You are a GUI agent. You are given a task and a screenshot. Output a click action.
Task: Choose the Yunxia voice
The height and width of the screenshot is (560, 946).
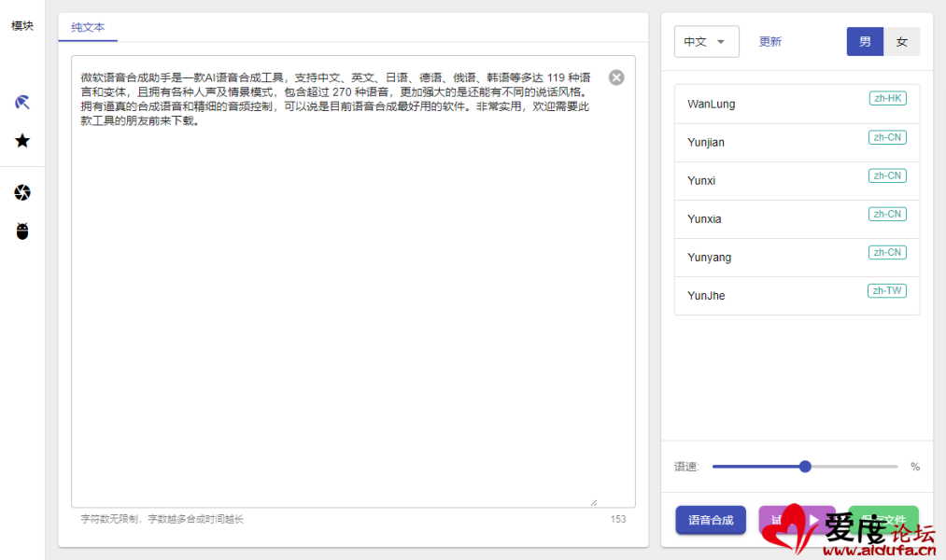(x=797, y=218)
